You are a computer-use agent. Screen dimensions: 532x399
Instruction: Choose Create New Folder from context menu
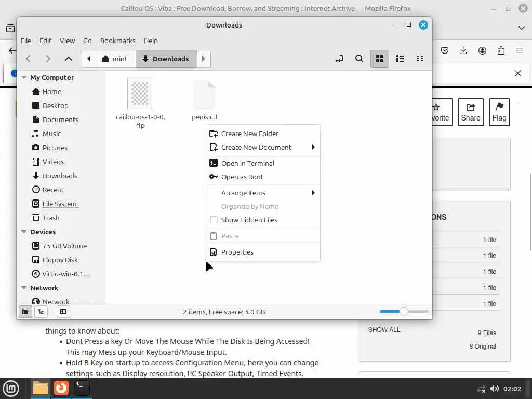(x=263, y=134)
